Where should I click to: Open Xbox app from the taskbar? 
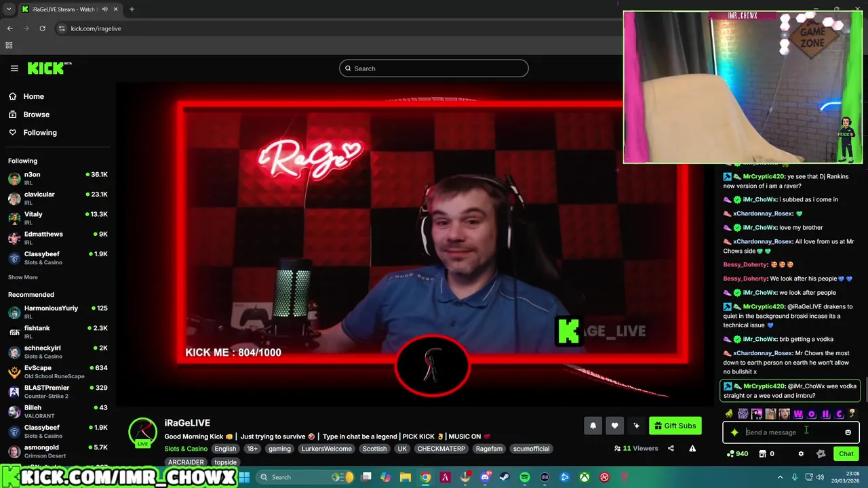(585, 477)
